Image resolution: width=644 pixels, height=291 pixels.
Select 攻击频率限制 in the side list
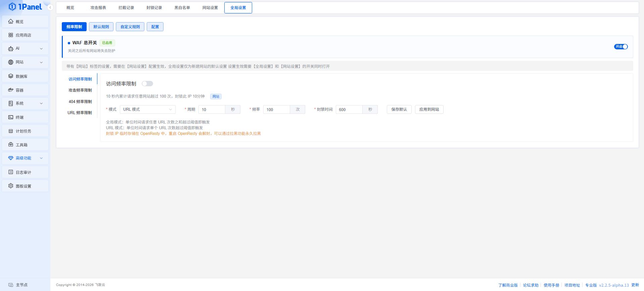tap(80, 90)
